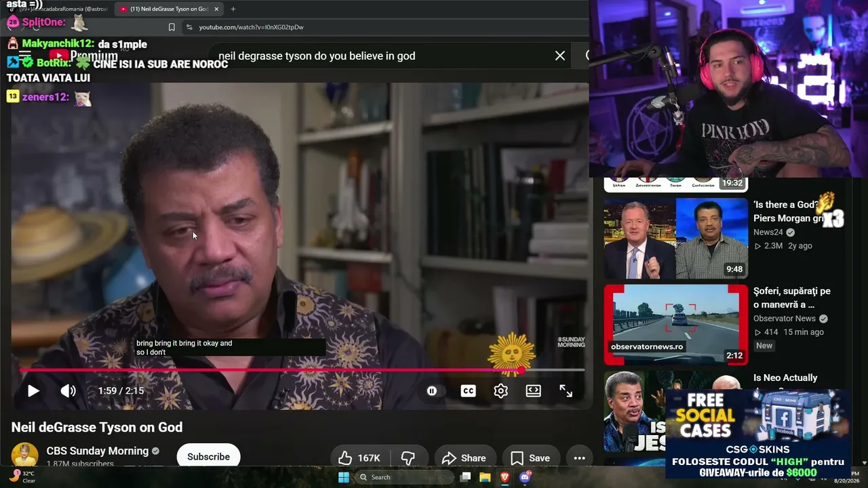Viewport: 868px width, 488px height.
Task: Play the video with the play button
Action: tap(33, 391)
